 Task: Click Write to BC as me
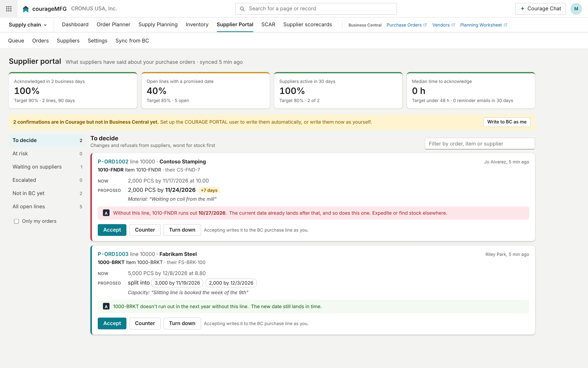tap(507, 122)
